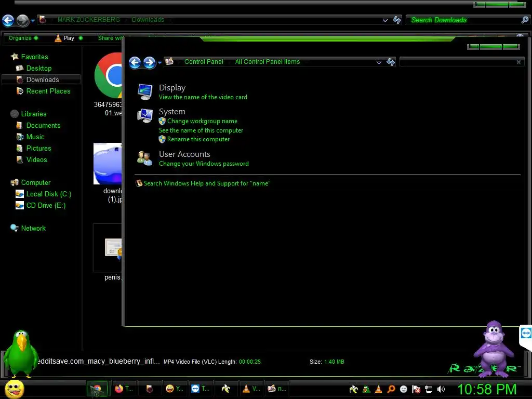Viewport: 532px width, 399px height.
Task: Open the smiley-face Start button
Action: point(14,389)
